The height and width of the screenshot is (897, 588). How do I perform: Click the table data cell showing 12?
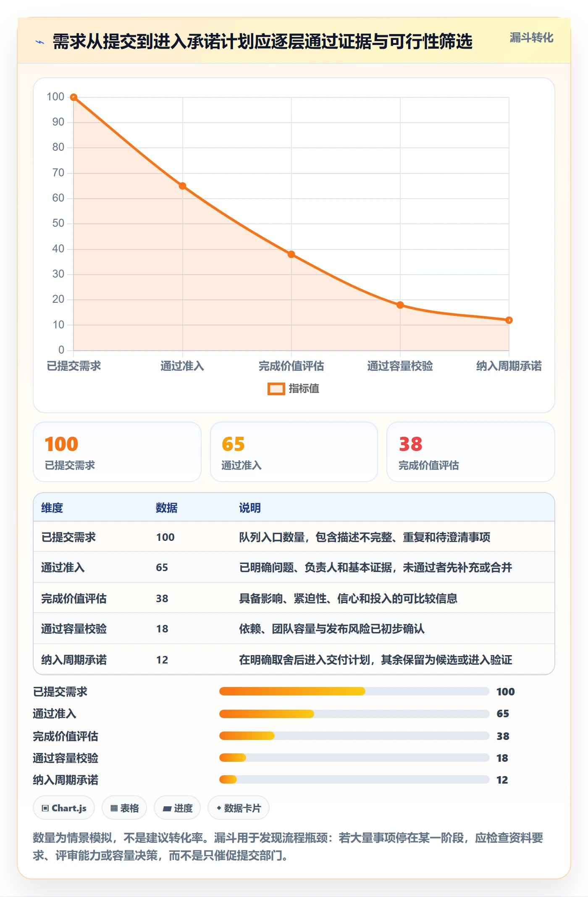coord(162,660)
